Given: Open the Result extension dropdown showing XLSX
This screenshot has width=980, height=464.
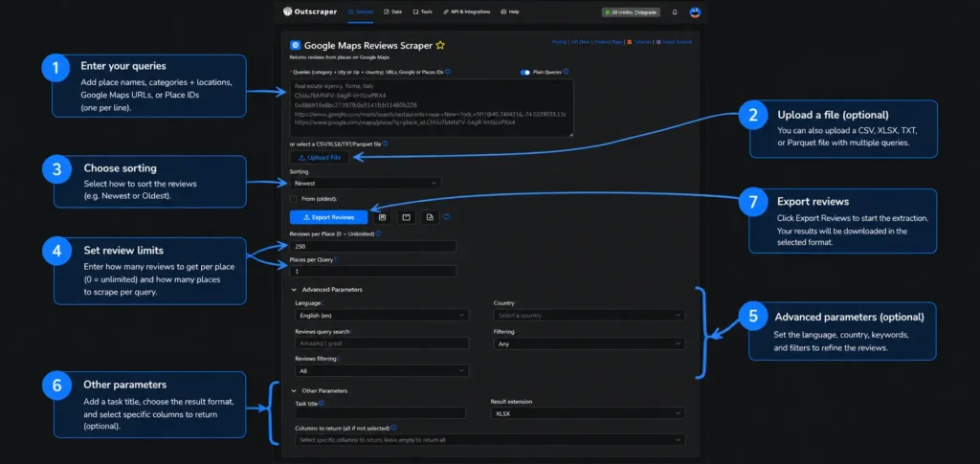Looking at the screenshot, I should (x=589, y=413).
